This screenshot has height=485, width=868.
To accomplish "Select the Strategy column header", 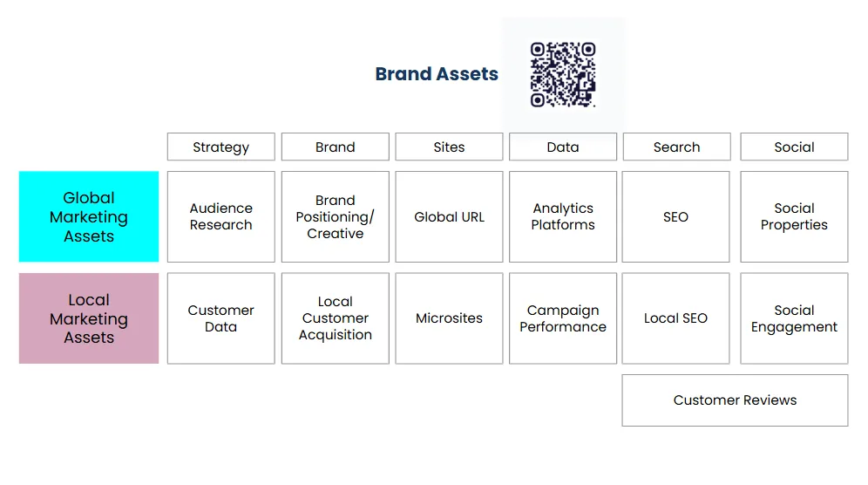I will [220, 147].
